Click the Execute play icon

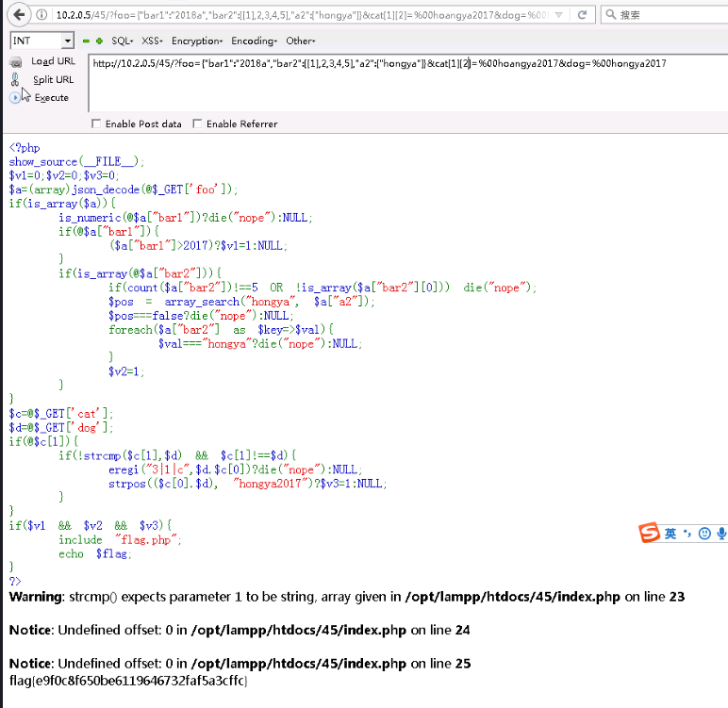tap(15, 97)
